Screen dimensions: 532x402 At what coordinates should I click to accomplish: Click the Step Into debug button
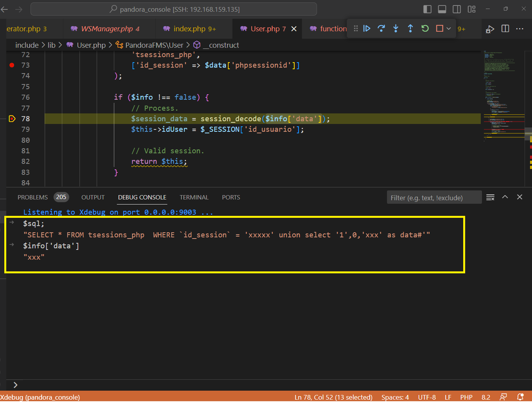(396, 29)
